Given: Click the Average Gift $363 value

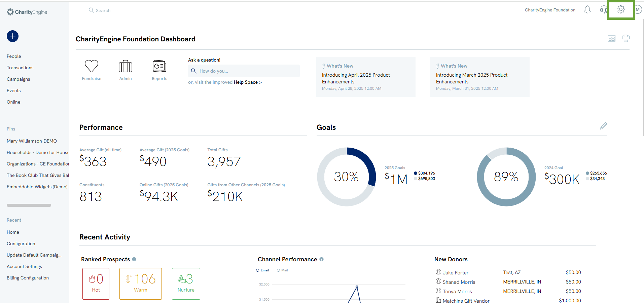Looking at the screenshot, I should [93, 161].
